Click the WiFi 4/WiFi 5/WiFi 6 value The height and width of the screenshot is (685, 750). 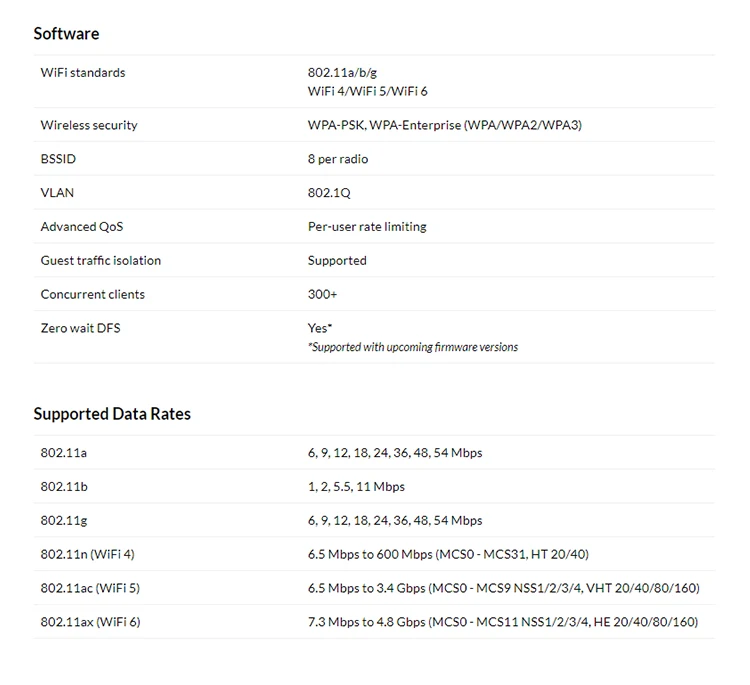pos(367,91)
